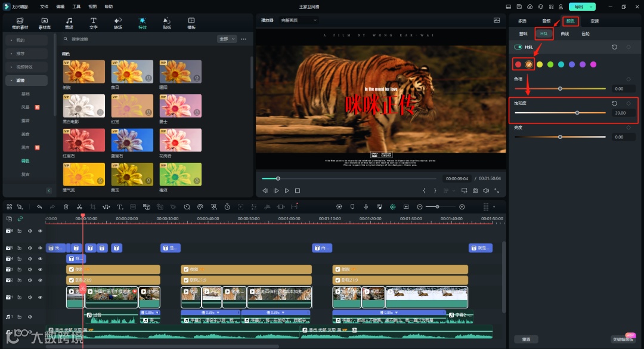The image size is (644, 349).
Task: Select the 调色 filter subcategory
Action: coord(26,160)
